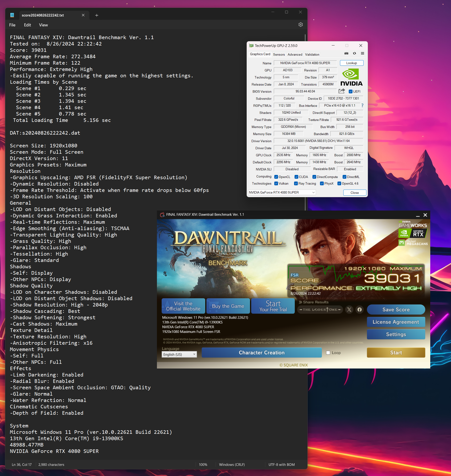The height and width of the screenshot is (476, 451).
Task: Click gold Start benchmark button
Action: click(x=396, y=353)
